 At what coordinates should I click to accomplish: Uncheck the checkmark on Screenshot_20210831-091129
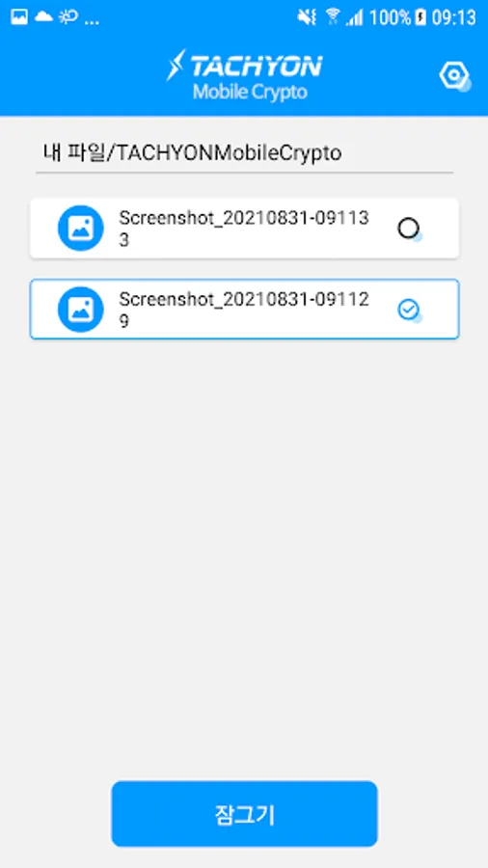(409, 310)
